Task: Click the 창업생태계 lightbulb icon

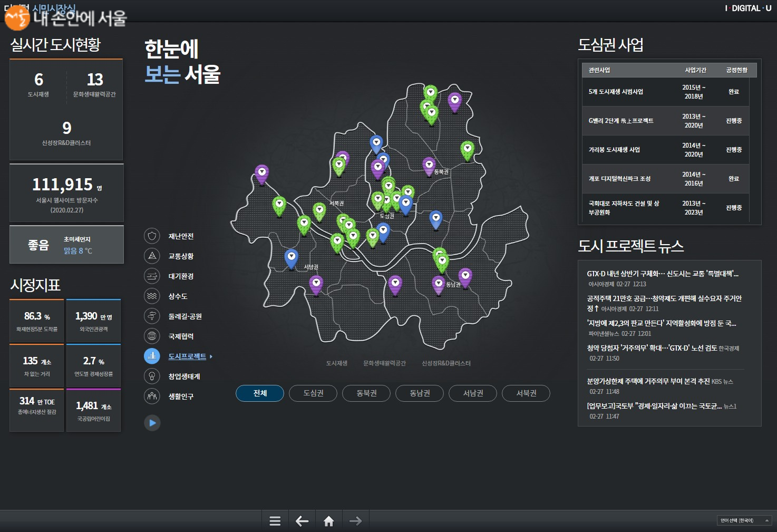Action: pos(152,376)
